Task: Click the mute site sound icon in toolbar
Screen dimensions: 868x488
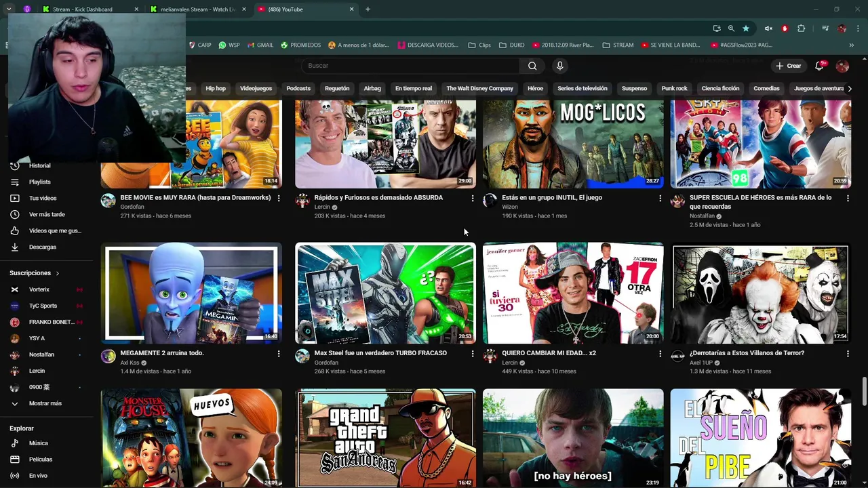Action: click(x=768, y=28)
